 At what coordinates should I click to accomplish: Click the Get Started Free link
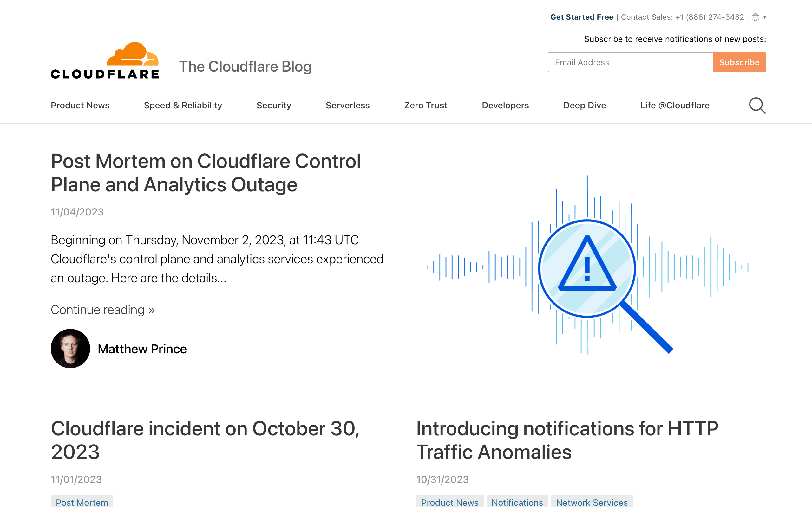pos(581,17)
